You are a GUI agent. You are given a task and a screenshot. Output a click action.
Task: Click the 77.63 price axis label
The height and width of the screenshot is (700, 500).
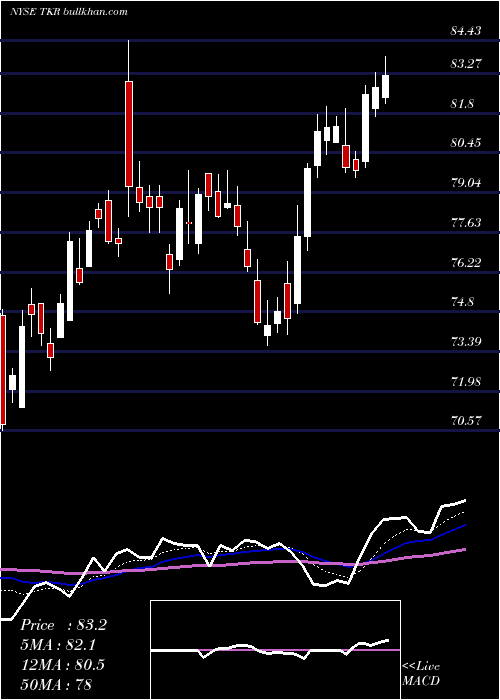click(x=466, y=222)
